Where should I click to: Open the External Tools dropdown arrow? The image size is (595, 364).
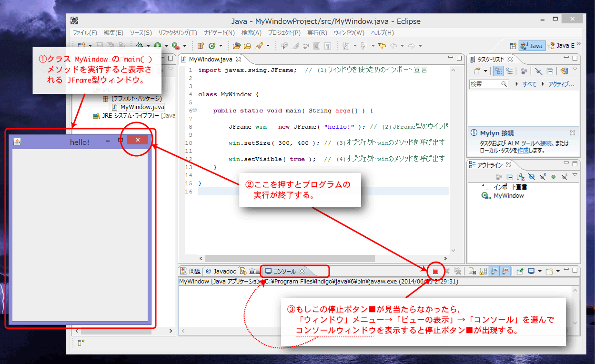[184, 46]
